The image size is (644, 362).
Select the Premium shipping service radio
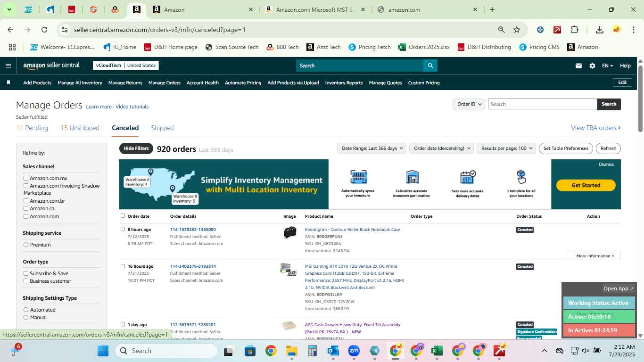26,245
